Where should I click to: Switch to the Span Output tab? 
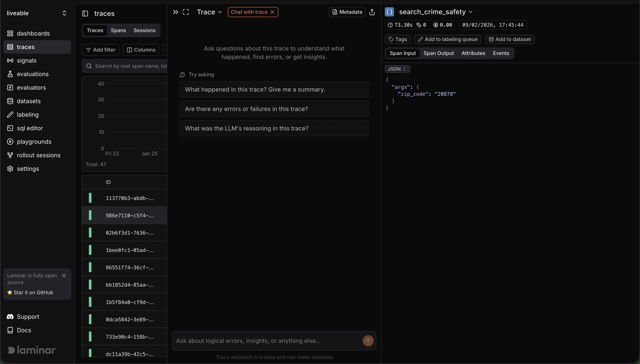pos(439,53)
